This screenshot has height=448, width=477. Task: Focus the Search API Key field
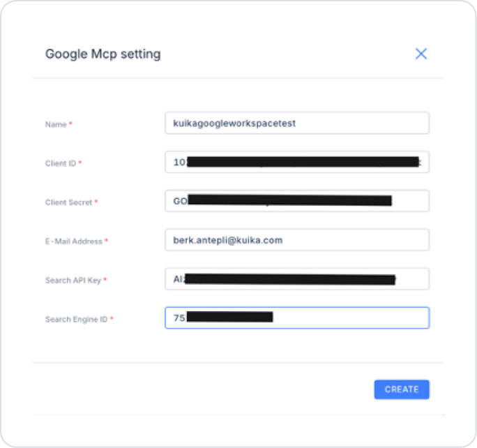pos(297,279)
